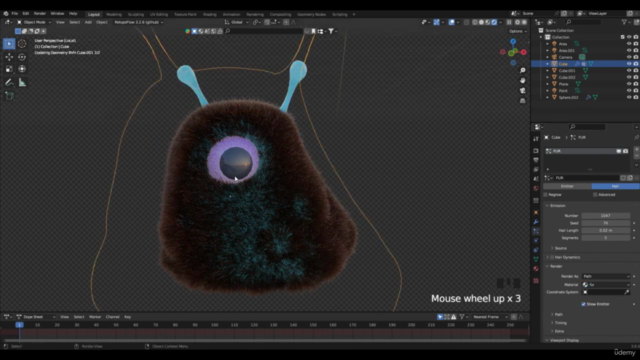
Task: Open the fur Material dropdown
Action: [x=606, y=284]
